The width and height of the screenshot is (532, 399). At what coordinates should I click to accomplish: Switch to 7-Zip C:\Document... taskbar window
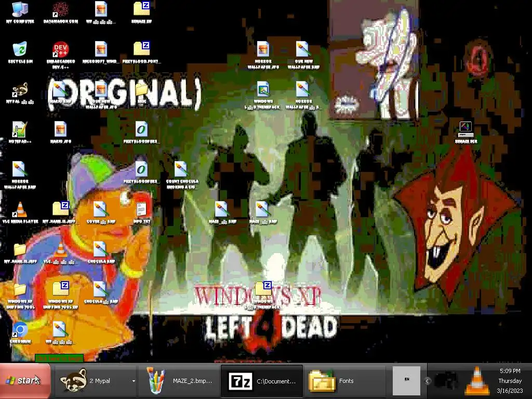pos(262,381)
